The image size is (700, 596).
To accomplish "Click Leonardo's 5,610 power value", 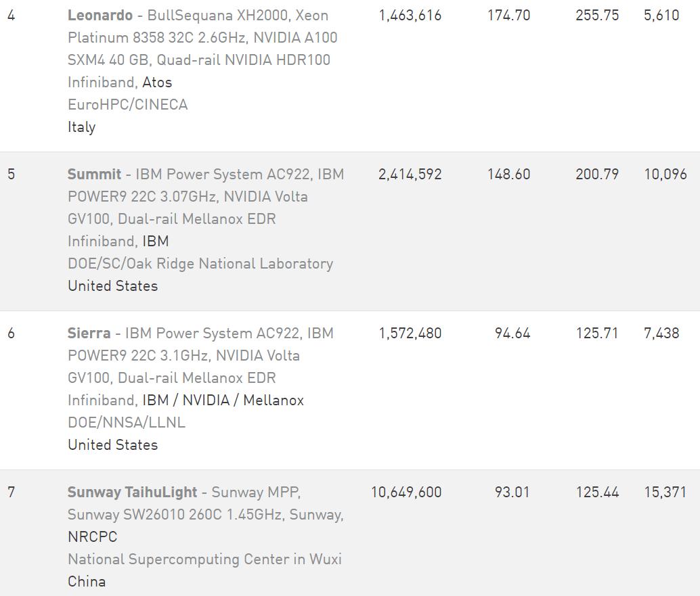I will pos(661,16).
